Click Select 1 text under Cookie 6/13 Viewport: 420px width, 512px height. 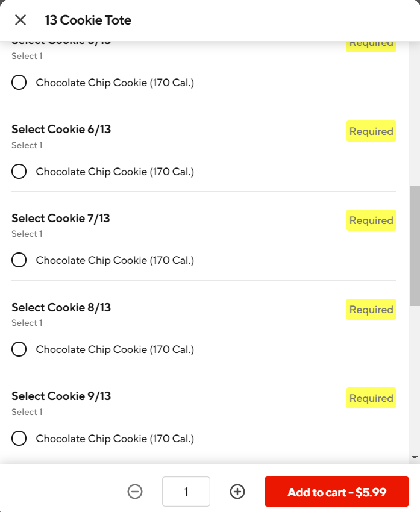tap(27, 145)
